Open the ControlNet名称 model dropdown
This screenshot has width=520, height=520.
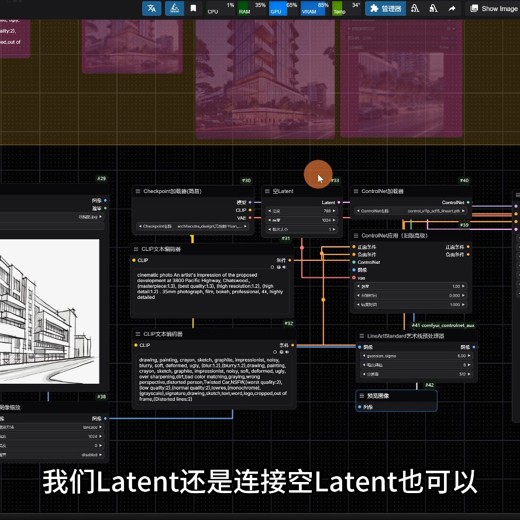(410, 211)
